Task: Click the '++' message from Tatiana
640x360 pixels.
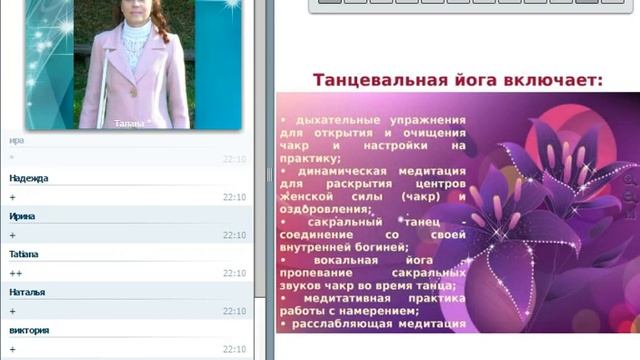Action: [16, 273]
